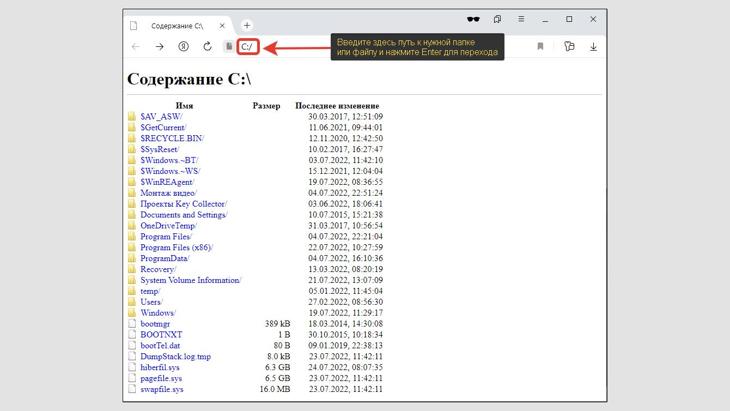This screenshot has height=411, width=730.
Task: Open the bootTel.dat file
Action: (x=160, y=346)
